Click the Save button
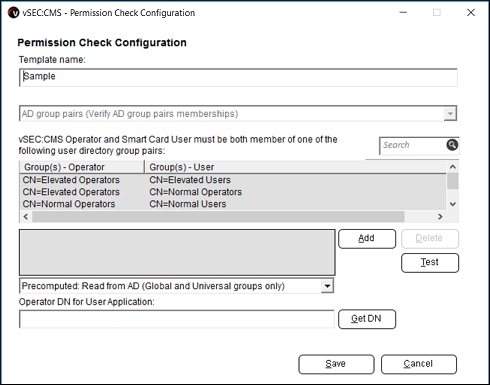490x385 pixels. point(336,364)
